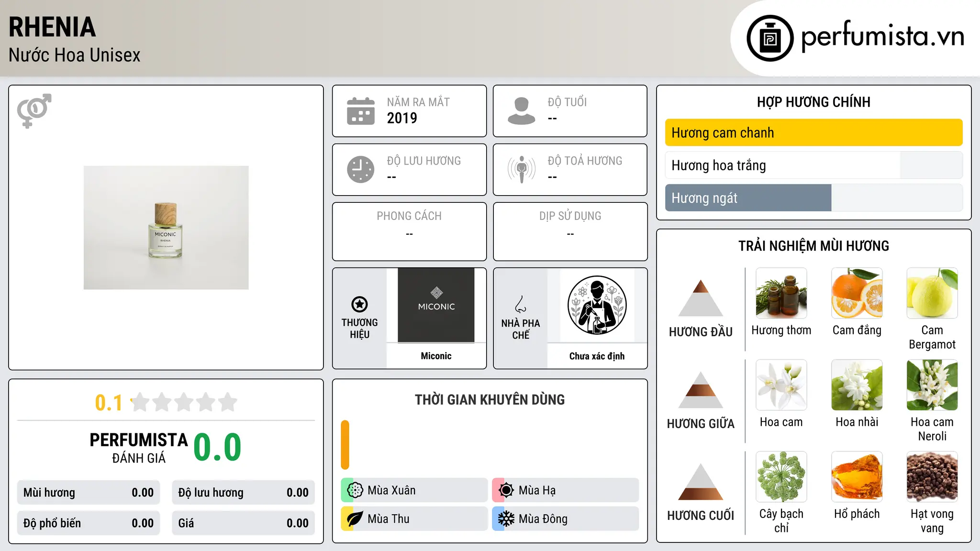Click the Độ phổ biến score row
The height and width of the screenshot is (551, 980).
89,523
